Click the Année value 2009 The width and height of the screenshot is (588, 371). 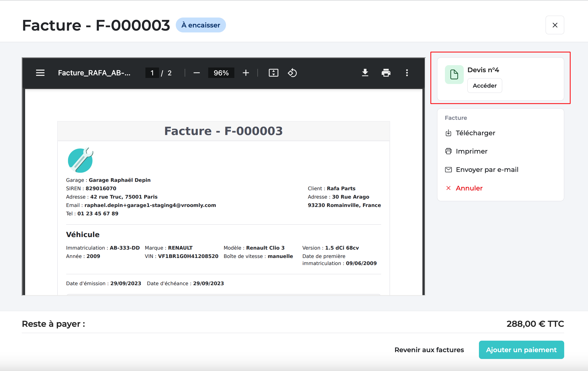pos(93,256)
